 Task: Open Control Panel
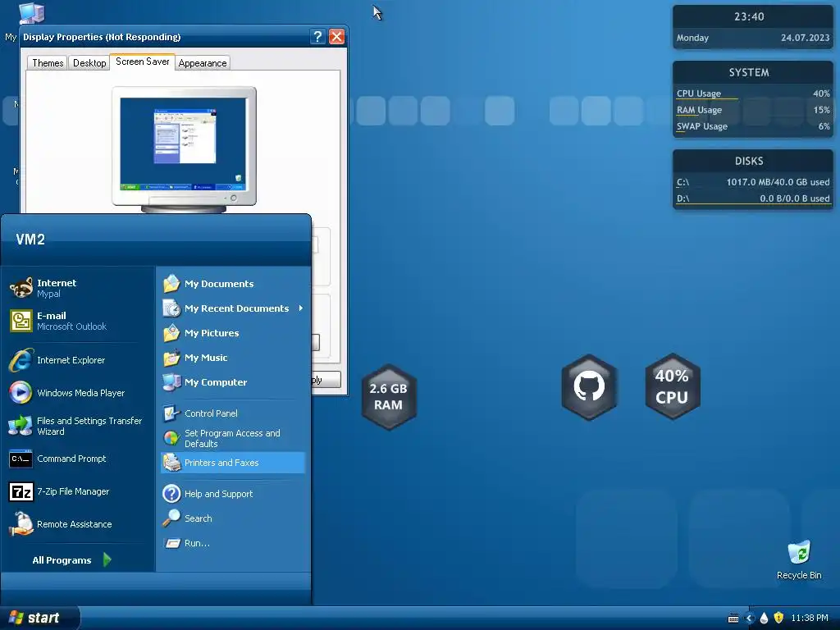[232, 413]
